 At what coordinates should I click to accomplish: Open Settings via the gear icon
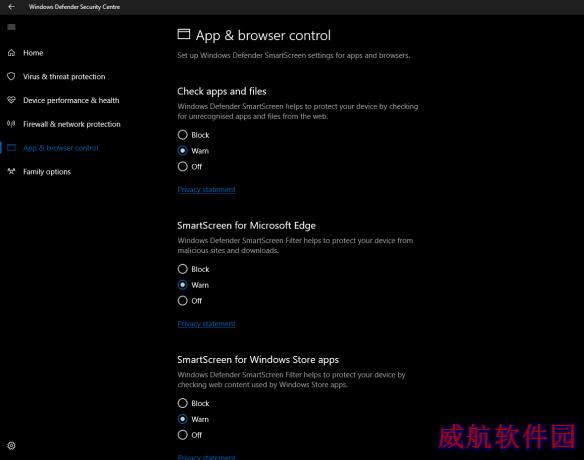(12, 446)
